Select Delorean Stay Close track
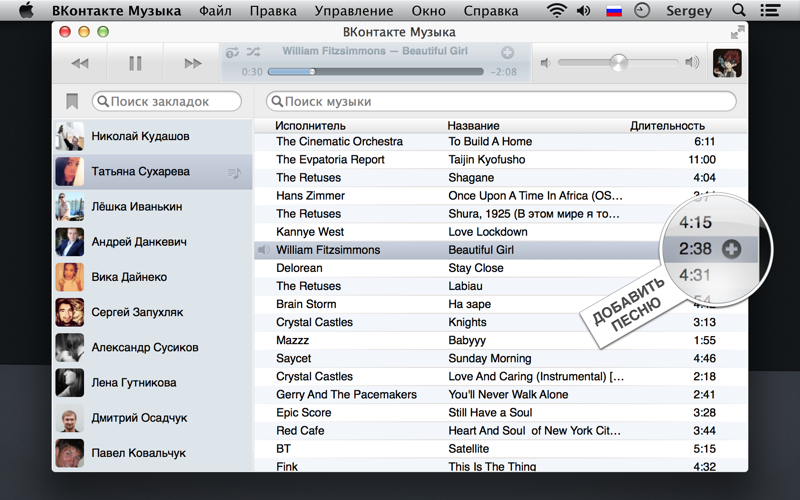The width and height of the screenshot is (800, 500). click(501, 268)
